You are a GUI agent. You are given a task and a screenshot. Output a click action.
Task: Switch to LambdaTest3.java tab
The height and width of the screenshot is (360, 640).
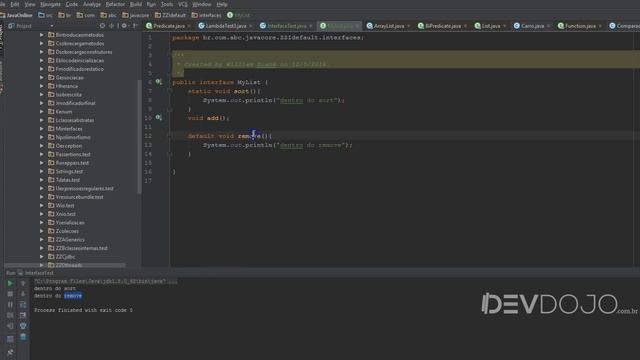[x=225, y=26]
